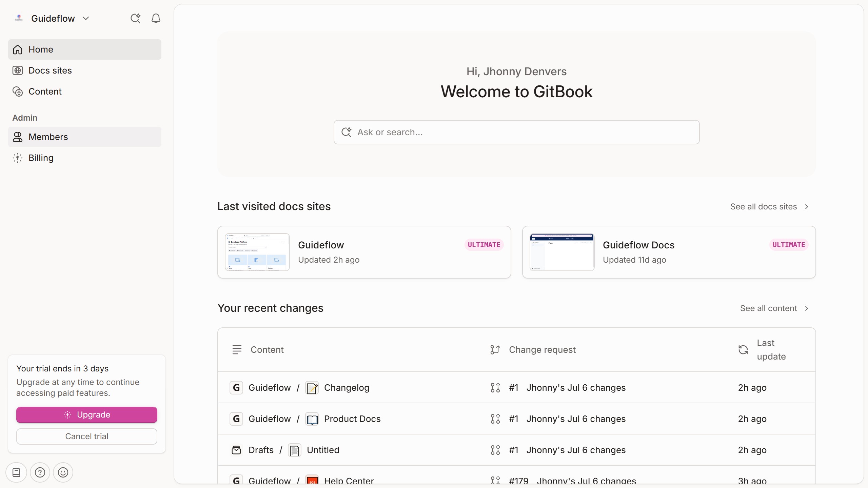Open the documentation book icon at bottom left
The height and width of the screenshot is (488, 868).
point(16,472)
